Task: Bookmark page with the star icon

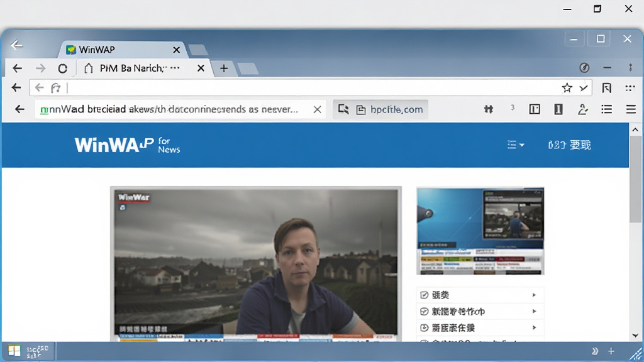Action: tap(567, 87)
